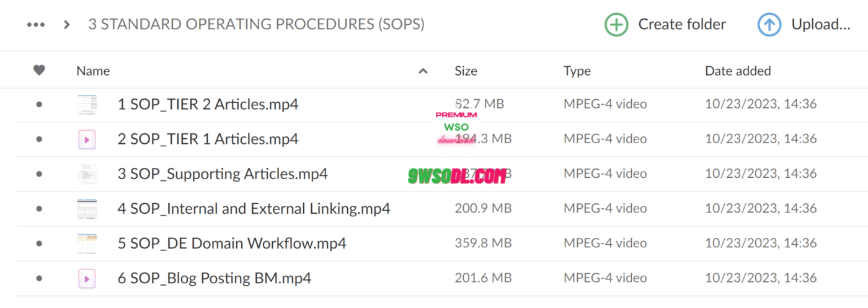Open 4 SOP_Internal and External Linking.mp4
The width and height of the screenshot is (868, 308).
pos(254,209)
